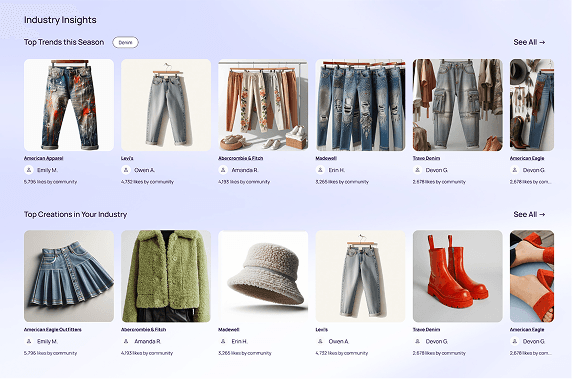This screenshot has width=572, height=379.
Task: Click Trave Denim brand name in Top Creations
Action: [426, 330]
